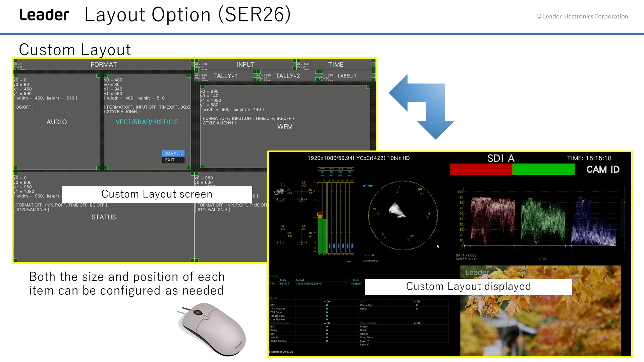Click the Custom Layout screen caption
The height and width of the screenshot is (362, 644).
[157, 194]
